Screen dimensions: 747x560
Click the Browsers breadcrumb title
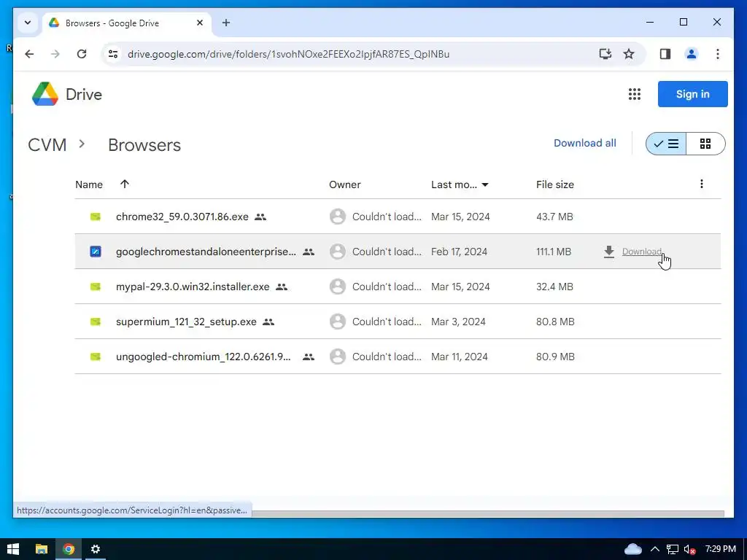[144, 145]
